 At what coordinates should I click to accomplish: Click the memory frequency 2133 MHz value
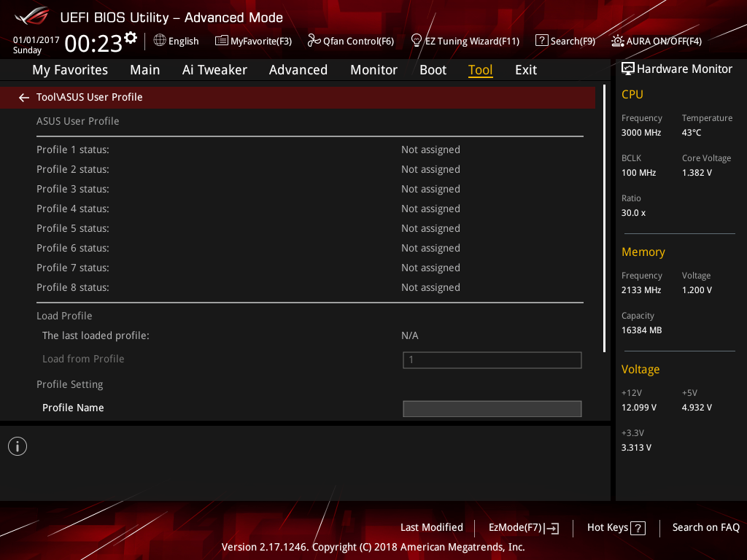coord(641,290)
